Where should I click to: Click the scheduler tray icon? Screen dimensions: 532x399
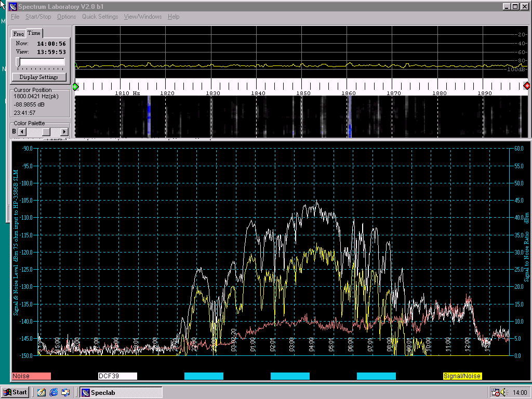pyautogui.click(x=495, y=393)
